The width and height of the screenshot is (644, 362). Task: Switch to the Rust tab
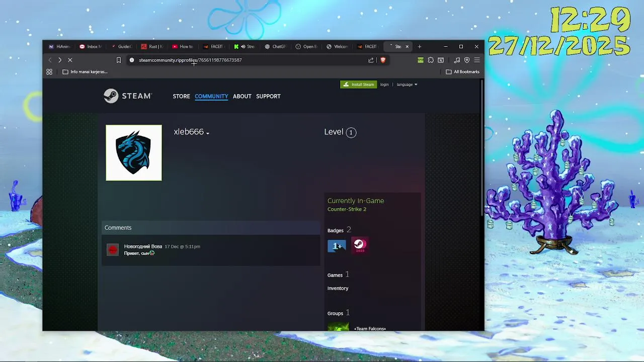[152, 47]
